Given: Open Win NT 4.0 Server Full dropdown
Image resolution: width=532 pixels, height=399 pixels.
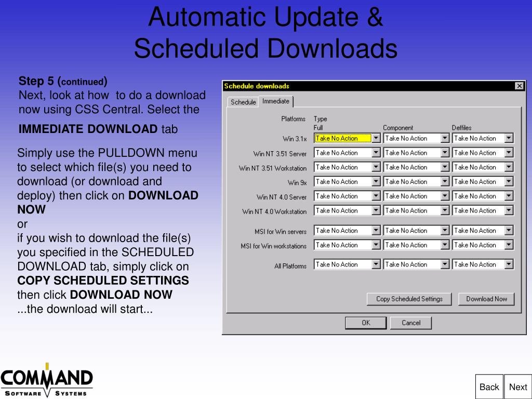Looking at the screenshot, I should click(347, 196).
